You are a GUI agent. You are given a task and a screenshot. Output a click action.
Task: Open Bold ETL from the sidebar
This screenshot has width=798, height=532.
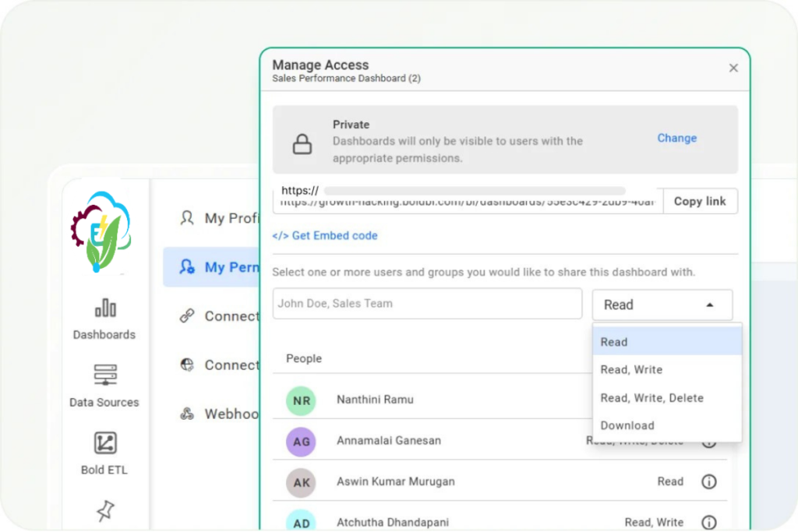click(x=104, y=443)
